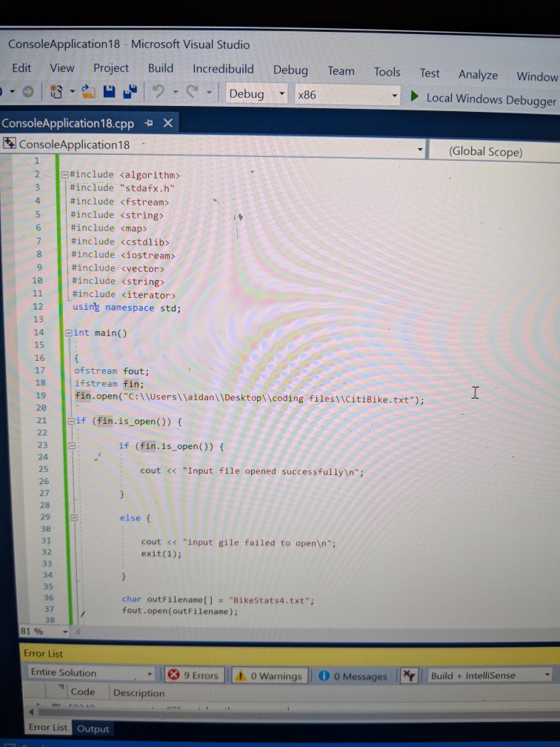The image size is (560, 747).
Task: Open the ConsoleApplication18 project scope dropdown
Action: pos(420,150)
